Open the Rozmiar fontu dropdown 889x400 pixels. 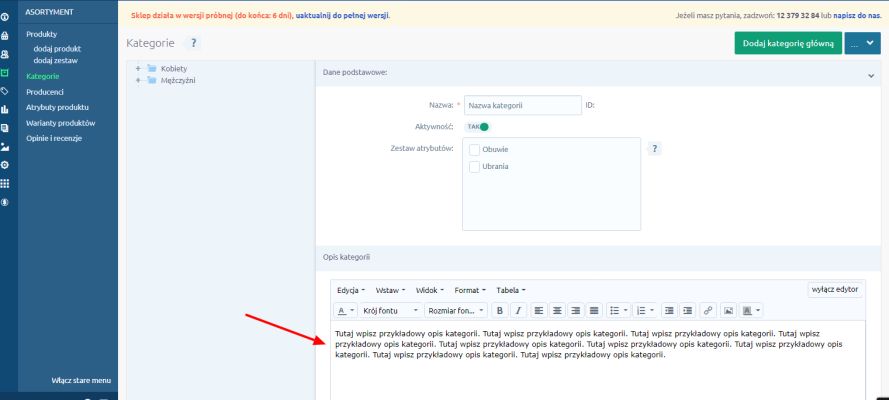tap(457, 310)
